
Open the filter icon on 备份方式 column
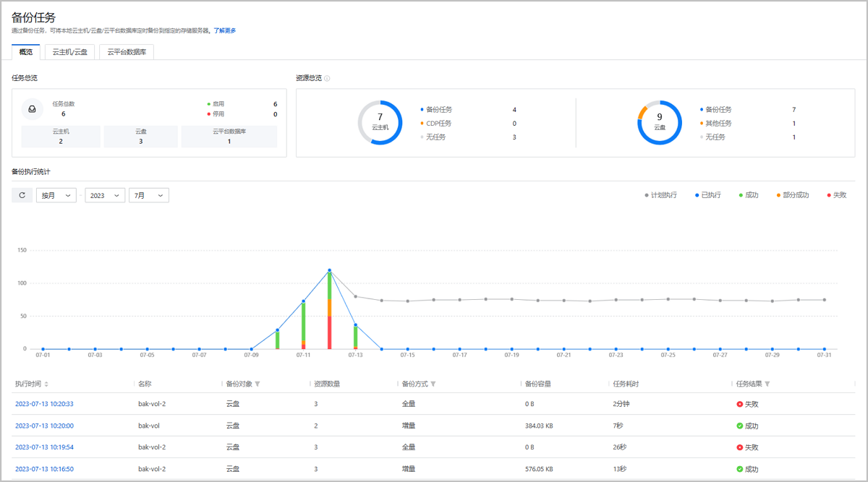point(432,384)
